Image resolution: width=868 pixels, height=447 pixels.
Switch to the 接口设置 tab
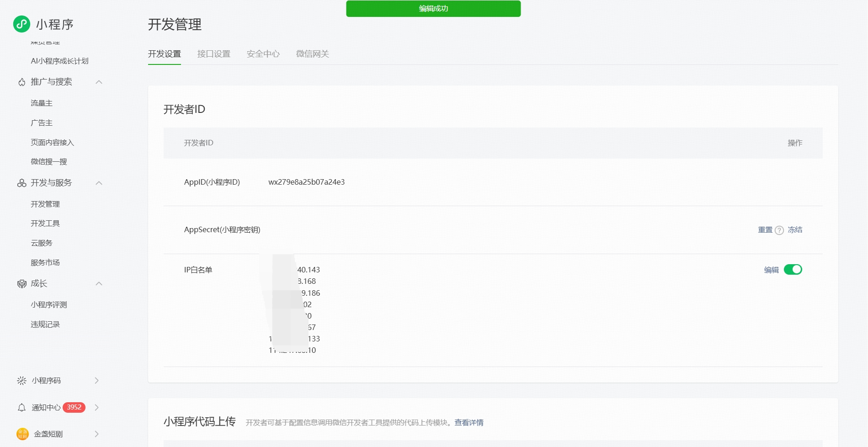tap(214, 54)
